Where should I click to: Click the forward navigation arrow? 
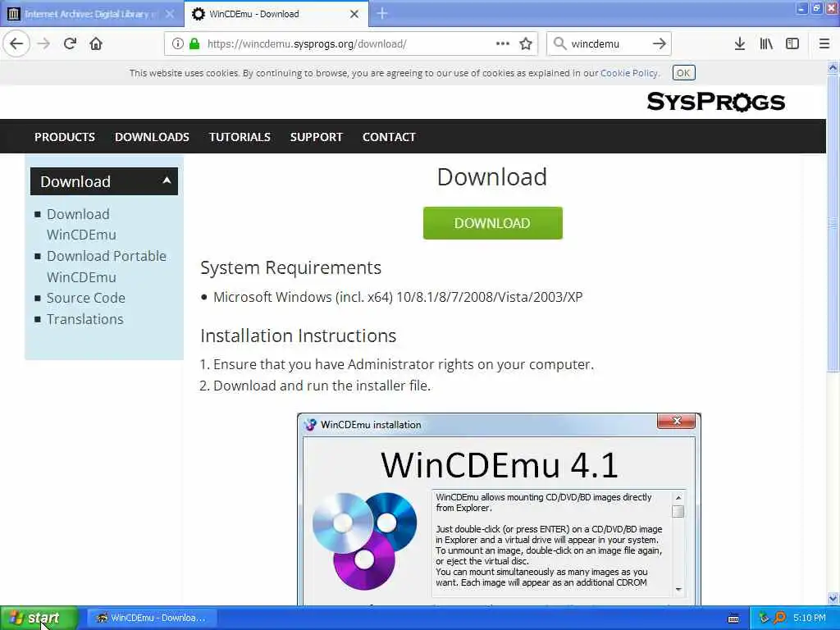tap(44, 44)
